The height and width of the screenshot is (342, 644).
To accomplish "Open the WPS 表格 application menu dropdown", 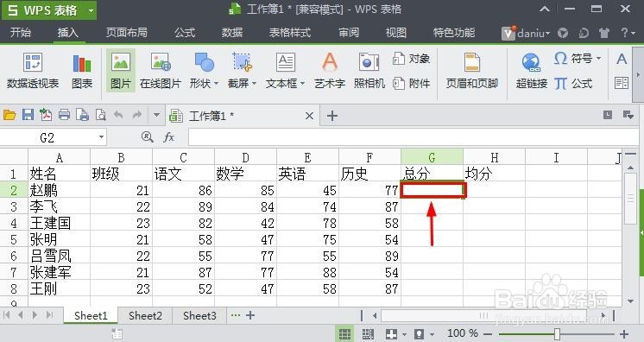I will 91,10.
